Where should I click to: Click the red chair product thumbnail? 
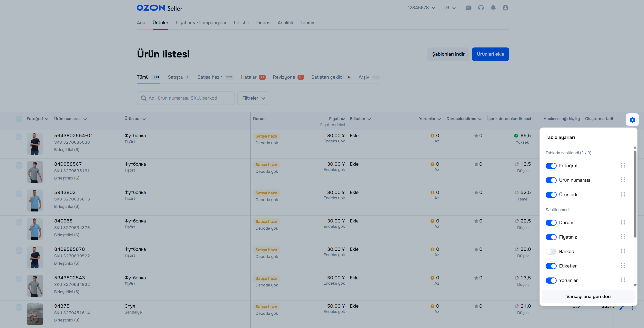35,314
